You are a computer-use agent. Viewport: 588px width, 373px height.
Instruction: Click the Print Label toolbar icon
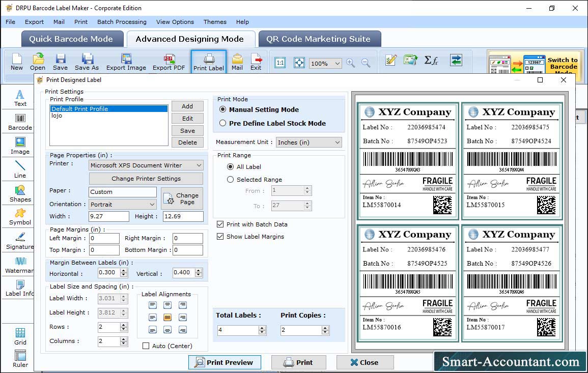click(209, 62)
